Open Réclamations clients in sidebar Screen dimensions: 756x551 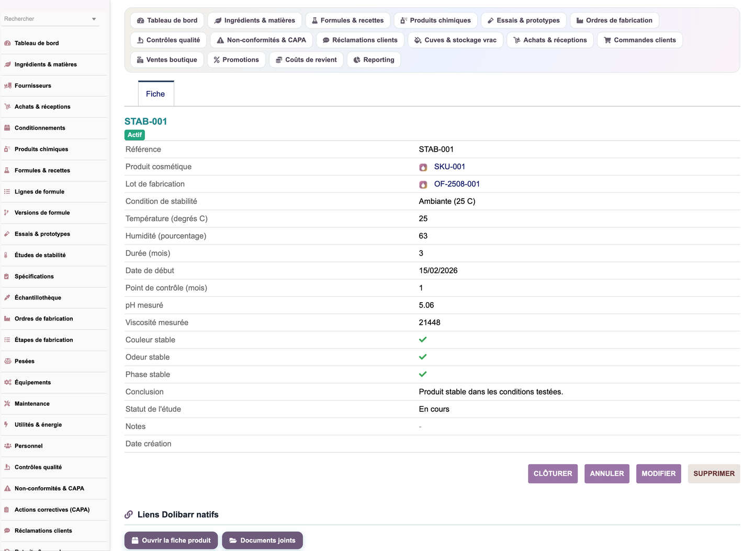pyautogui.click(x=43, y=531)
